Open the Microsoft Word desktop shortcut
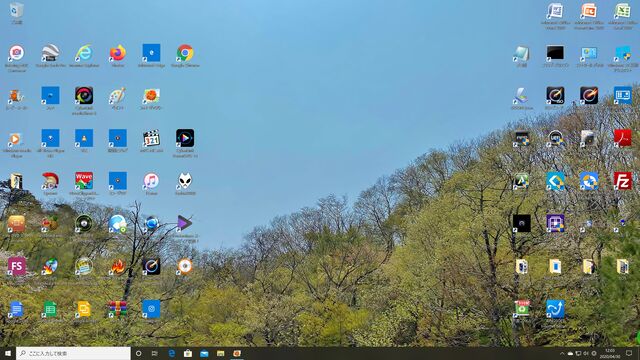Image resolution: width=640 pixels, height=360 pixels. (x=555, y=11)
